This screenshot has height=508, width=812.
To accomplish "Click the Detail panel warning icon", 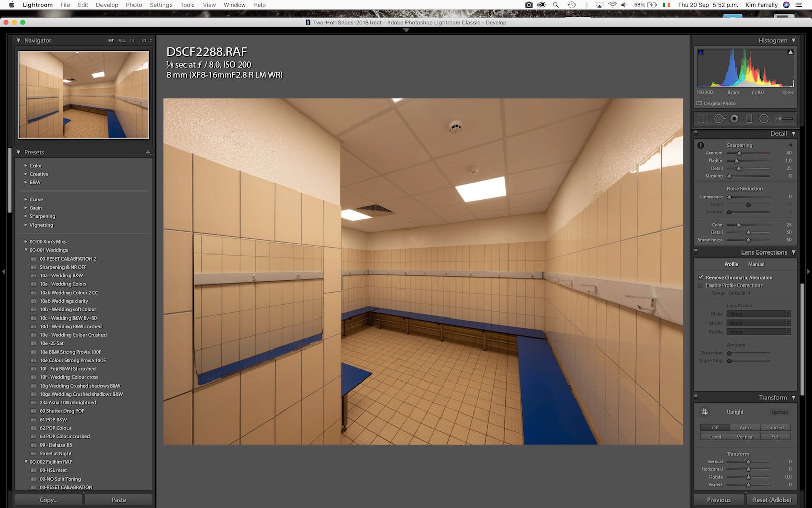I will (701, 145).
